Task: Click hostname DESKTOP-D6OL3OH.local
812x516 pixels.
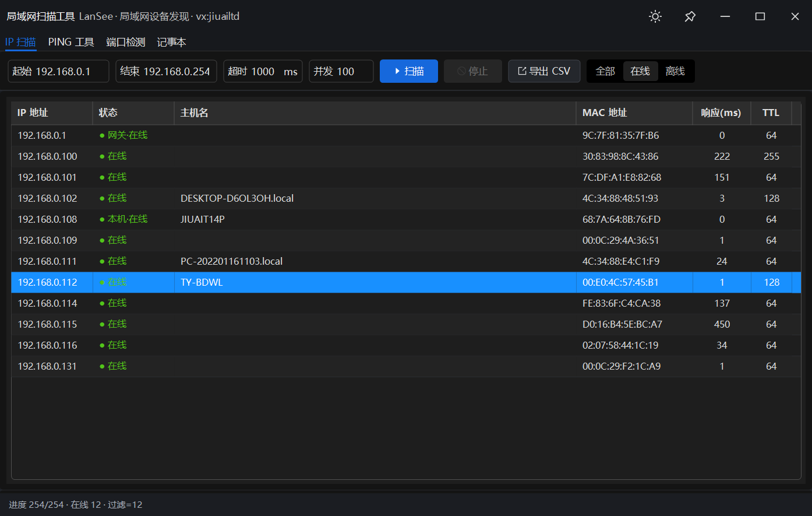Action: coord(237,198)
